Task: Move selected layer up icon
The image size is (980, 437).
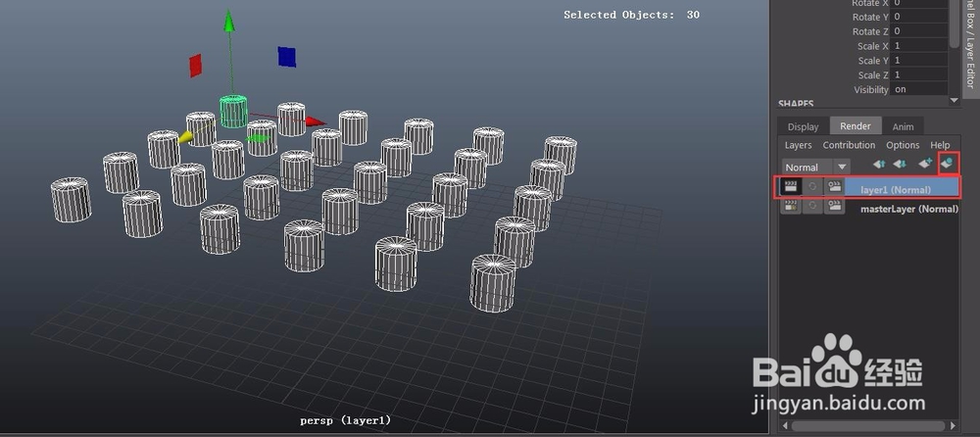Action: (879, 165)
